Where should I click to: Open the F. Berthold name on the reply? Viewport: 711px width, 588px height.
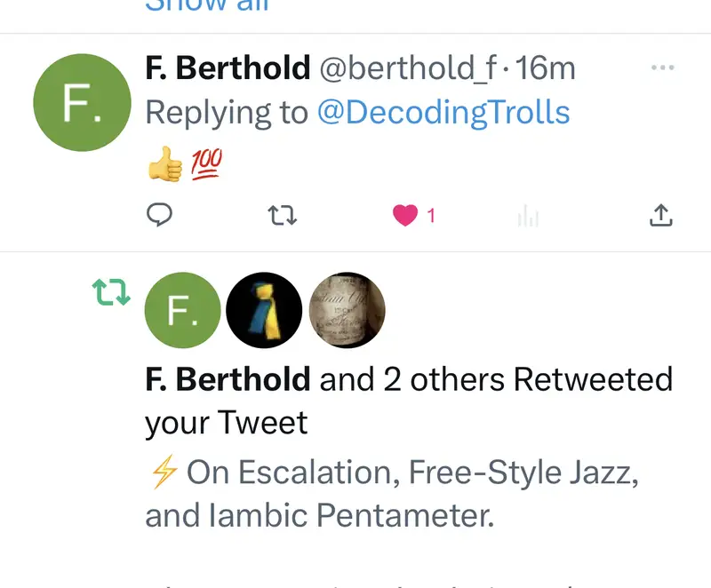(x=228, y=68)
